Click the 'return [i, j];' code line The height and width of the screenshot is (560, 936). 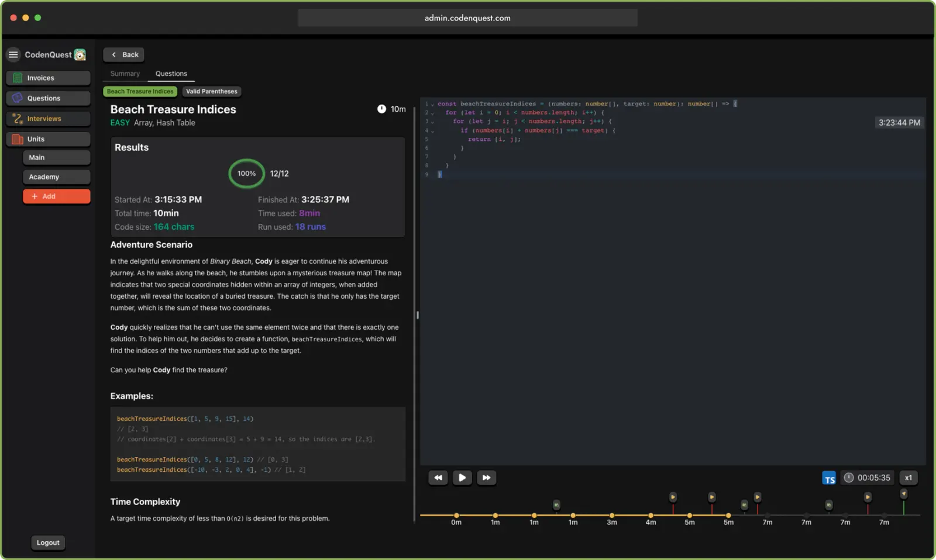494,140
